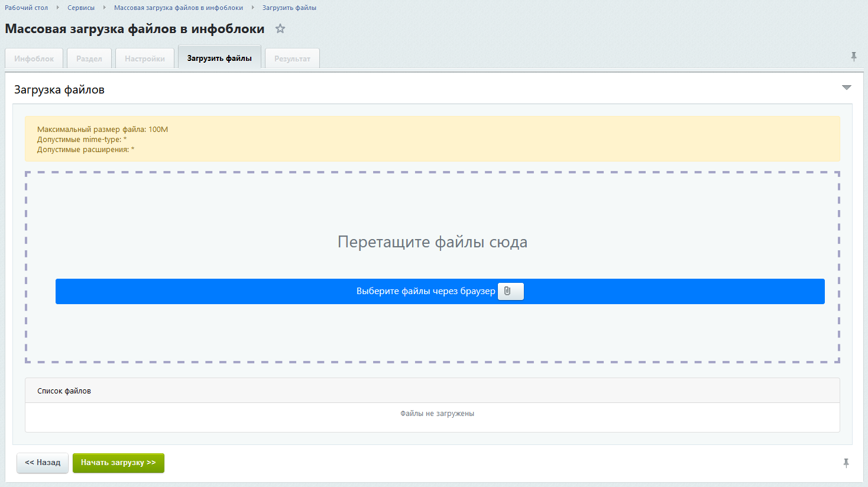Click Выберите файлы через браузер button
Screen dimensions: 868x487
(x=440, y=291)
